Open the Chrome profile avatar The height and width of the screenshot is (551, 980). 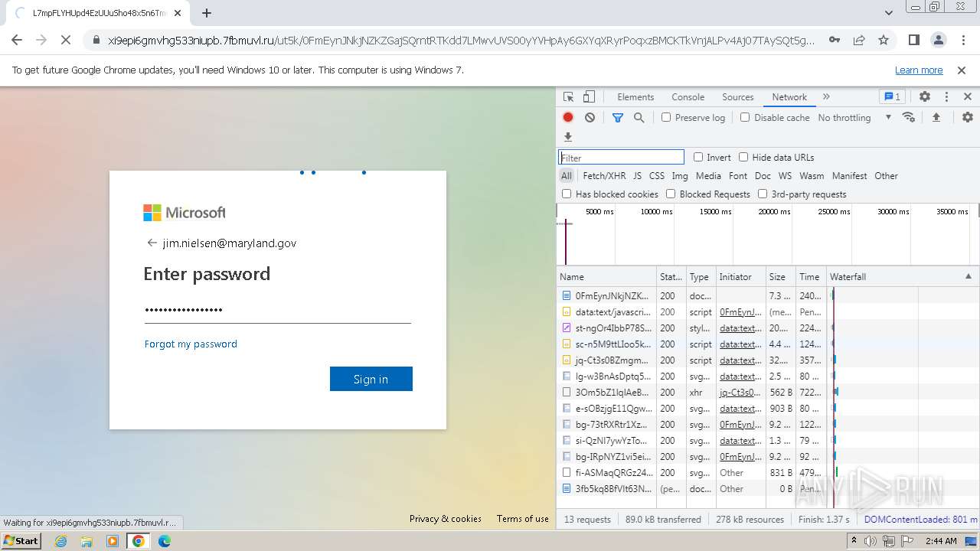[x=939, y=41]
